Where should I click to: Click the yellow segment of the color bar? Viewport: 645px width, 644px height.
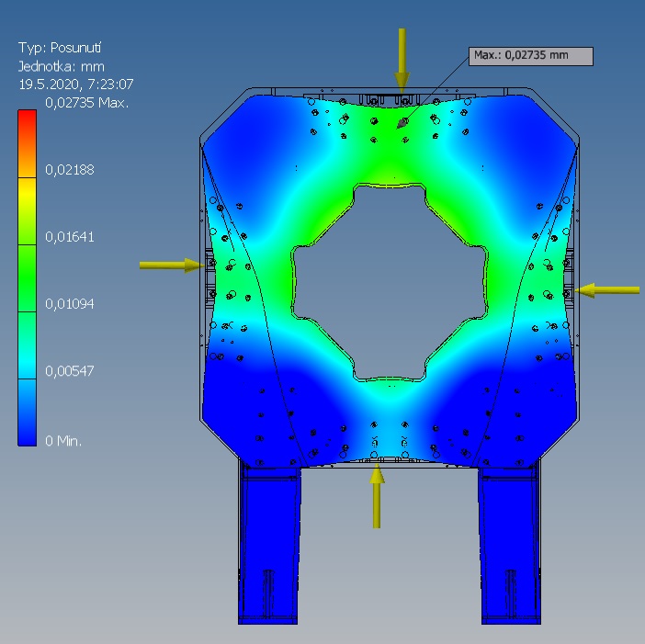point(28,211)
